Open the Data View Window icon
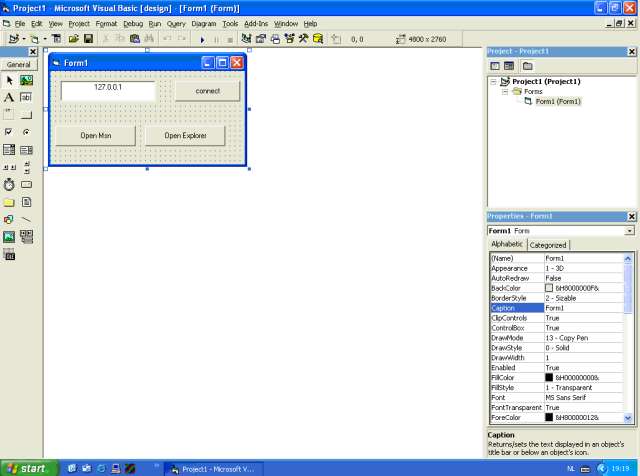This screenshot has width=640, height=476. pos(318,39)
